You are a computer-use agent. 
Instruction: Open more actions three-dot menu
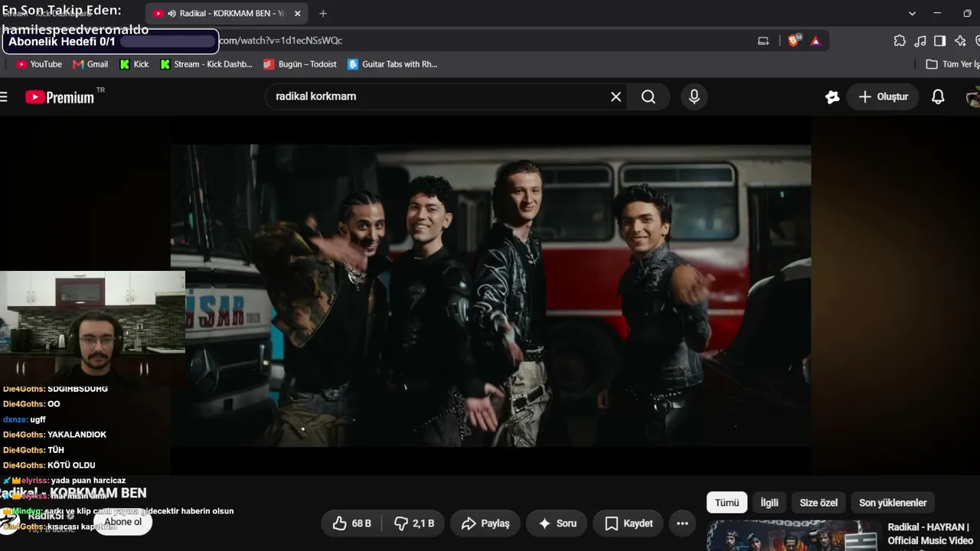tap(683, 523)
